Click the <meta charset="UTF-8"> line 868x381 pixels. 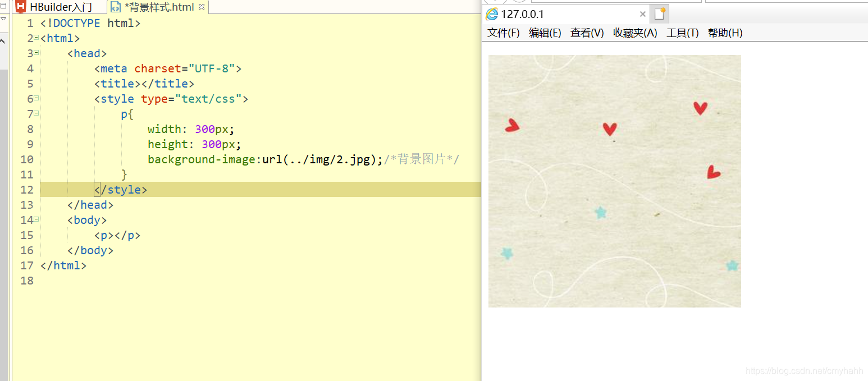168,69
